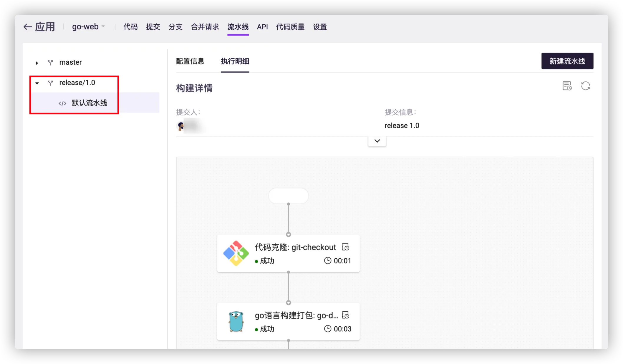Go to the 合并请求 tab
623x364 pixels.
point(205,27)
